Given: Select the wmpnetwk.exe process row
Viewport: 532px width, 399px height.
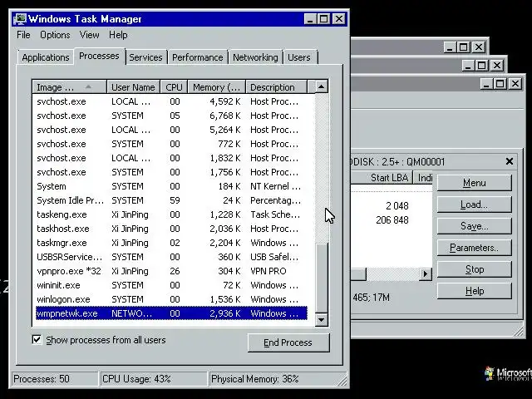Looking at the screenshot, I should 171,313.
